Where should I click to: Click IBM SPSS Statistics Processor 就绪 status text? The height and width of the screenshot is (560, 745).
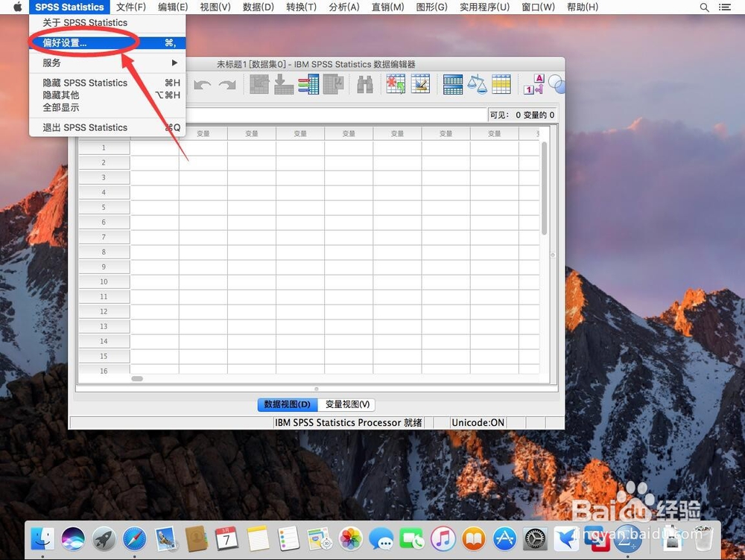348,422
